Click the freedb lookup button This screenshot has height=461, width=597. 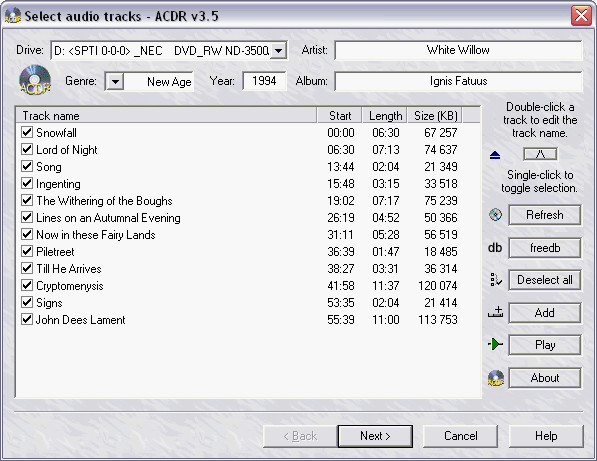pos(545,248)
